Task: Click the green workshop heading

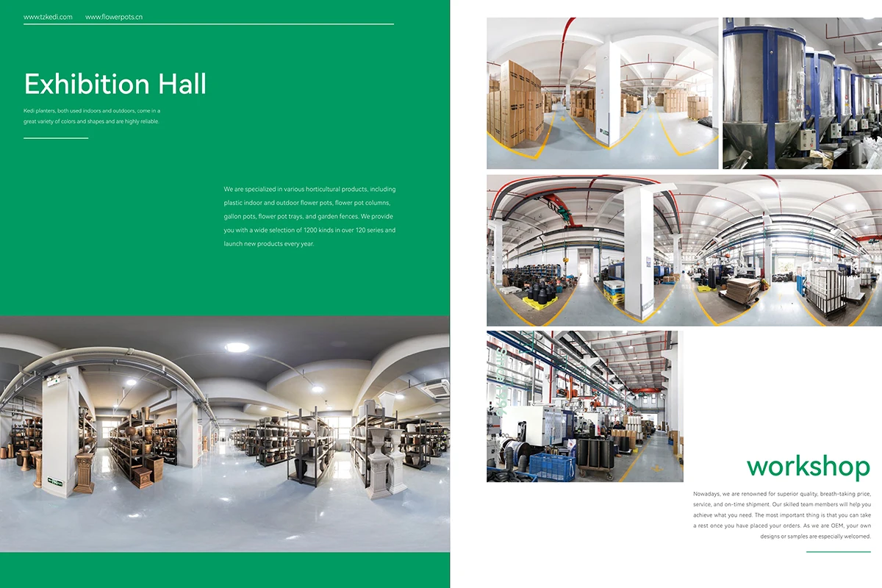Action: [x=808, y=467]
